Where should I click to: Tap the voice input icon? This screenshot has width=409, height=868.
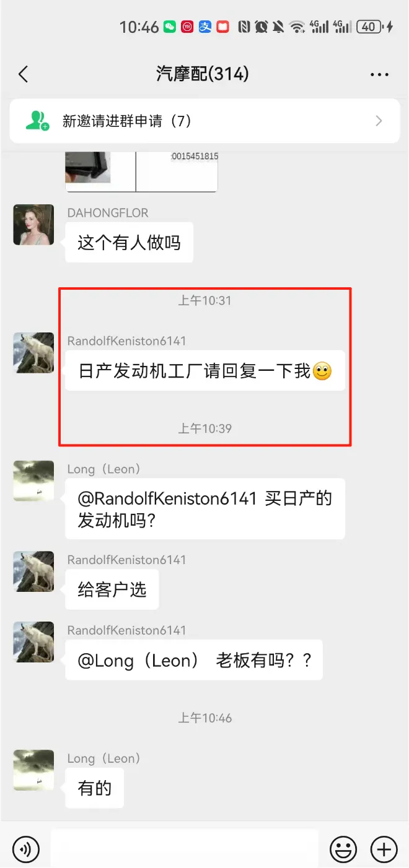25,849
